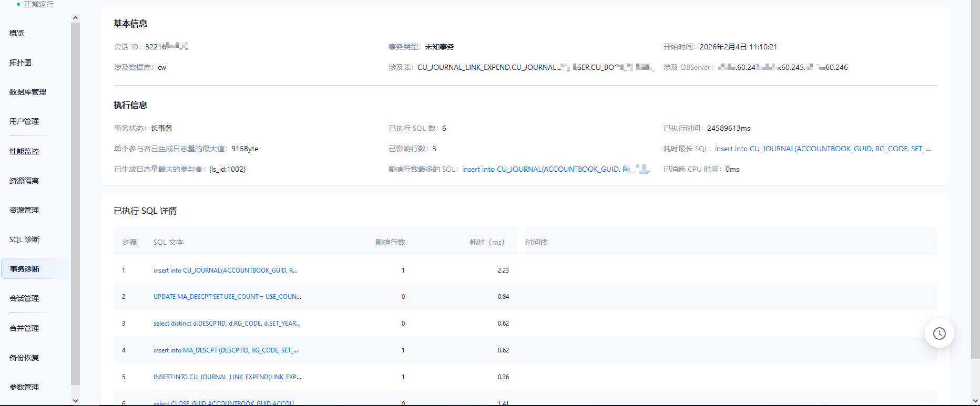
Task: Open INSERT INTO CU_JOURNAL_LINK_EXPEND SQL link
Action: pyautogui.click(x=227, y=377)
